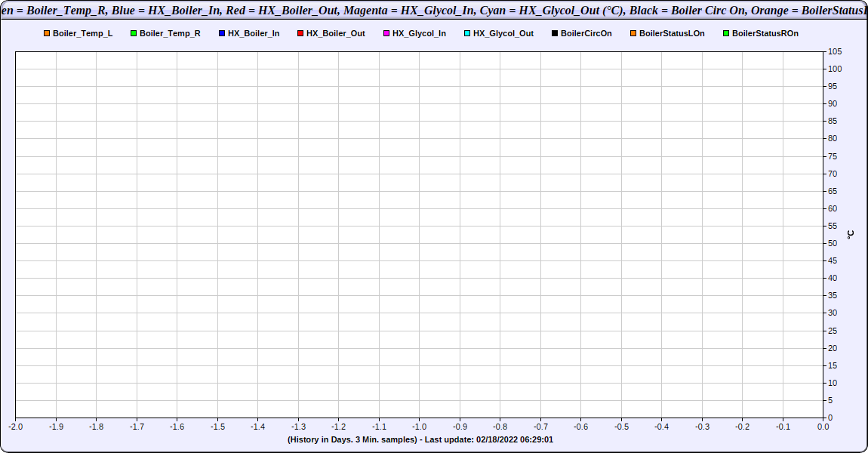Toggle the HX_Glycol_In legend label
868x453 pixels.
(x=419, y=33)
